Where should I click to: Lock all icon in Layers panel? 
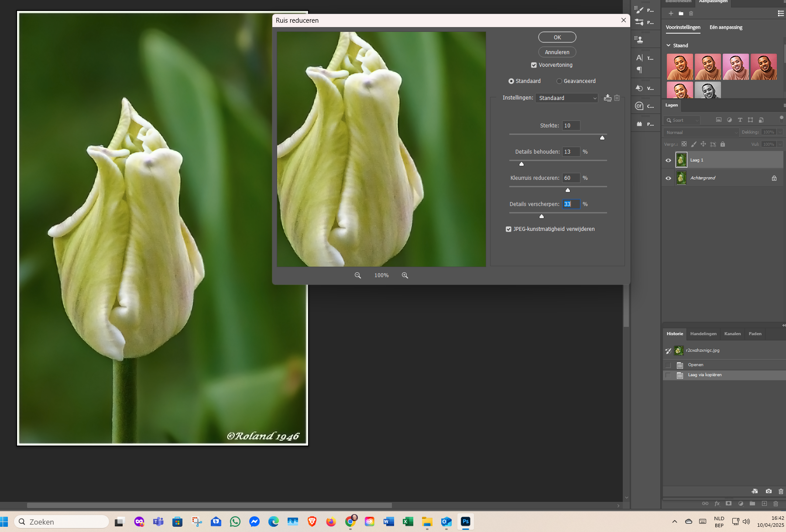click(x=723, y=144)
